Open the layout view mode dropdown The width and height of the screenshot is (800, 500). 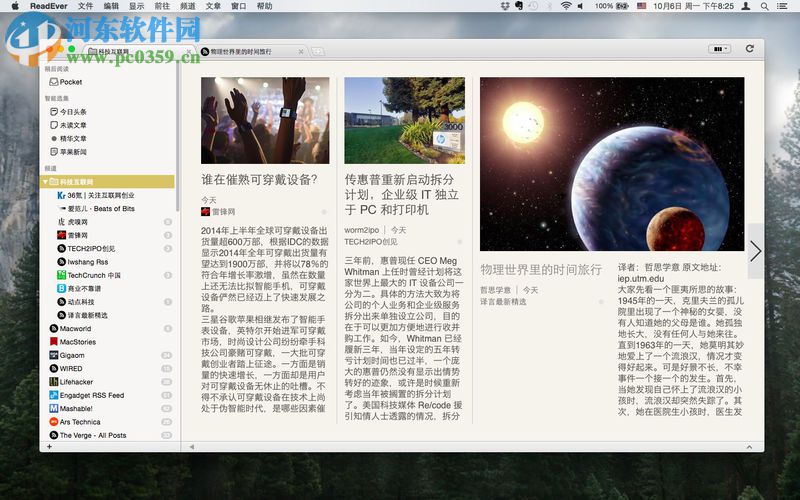(719, 49)
